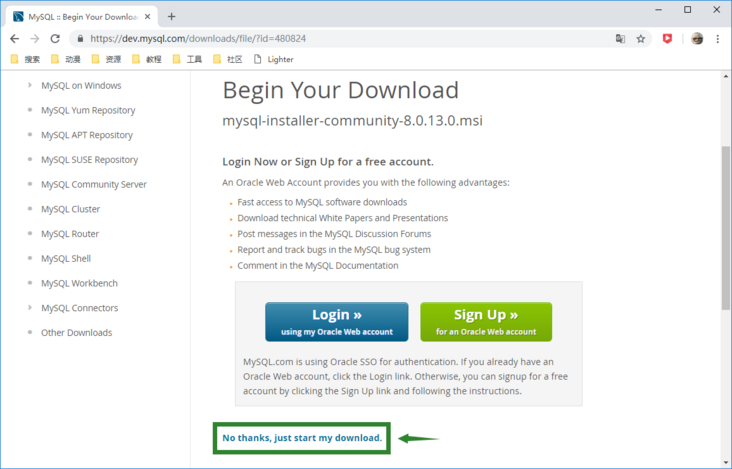Click the Login Now or Sign Up heading
This screenshot has height=469, width=732.
point(328,162)
